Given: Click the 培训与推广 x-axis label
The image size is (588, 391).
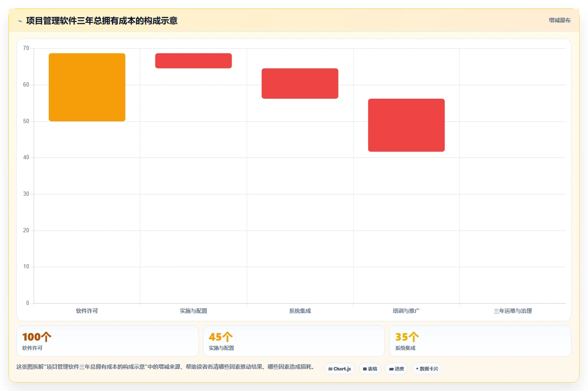Looking at the screenshot, I should pos(406,311).
